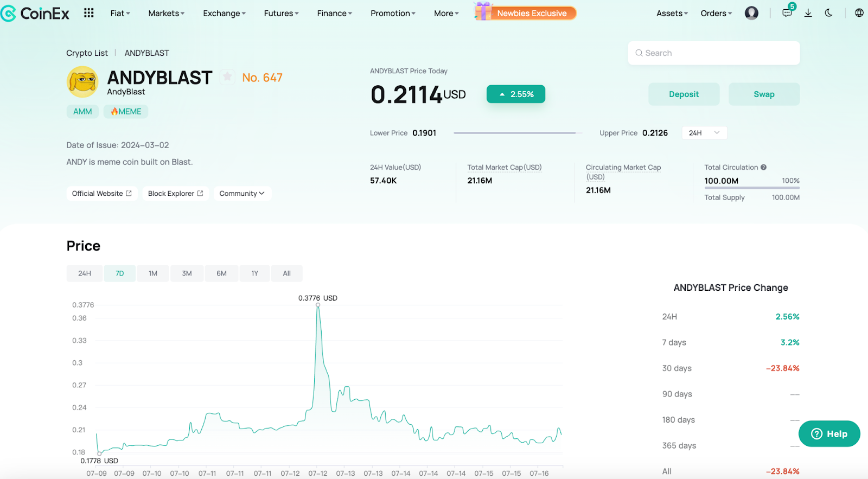Click the ANDYBLAST coin avatar image

click(x=82, y=82)
